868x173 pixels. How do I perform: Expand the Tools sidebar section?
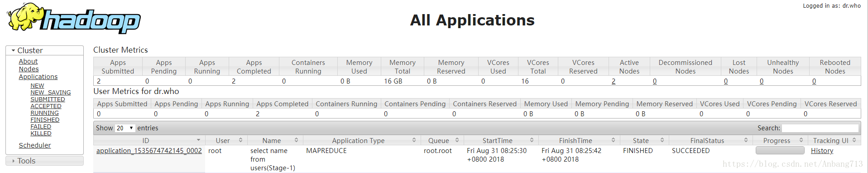pyautogui.click(x=44, y=161)
